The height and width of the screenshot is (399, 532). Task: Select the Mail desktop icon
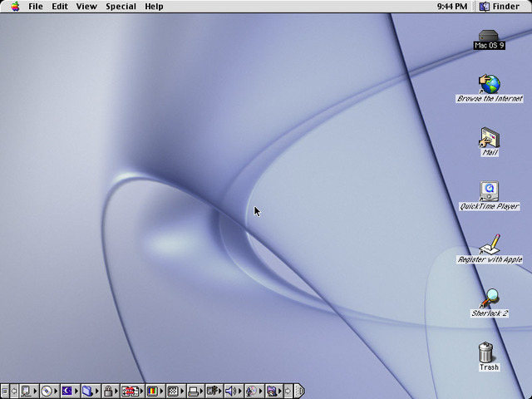tap(490, 138)
